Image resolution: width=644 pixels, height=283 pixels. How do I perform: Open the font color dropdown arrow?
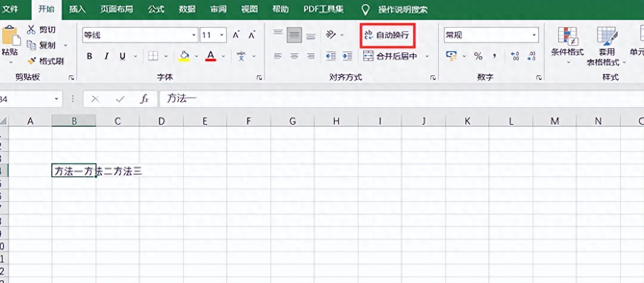(x=223, y=57)
